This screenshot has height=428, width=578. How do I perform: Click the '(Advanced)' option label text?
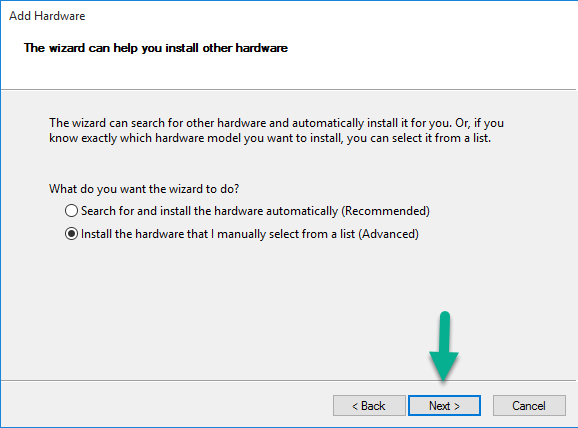coord(389,234)
